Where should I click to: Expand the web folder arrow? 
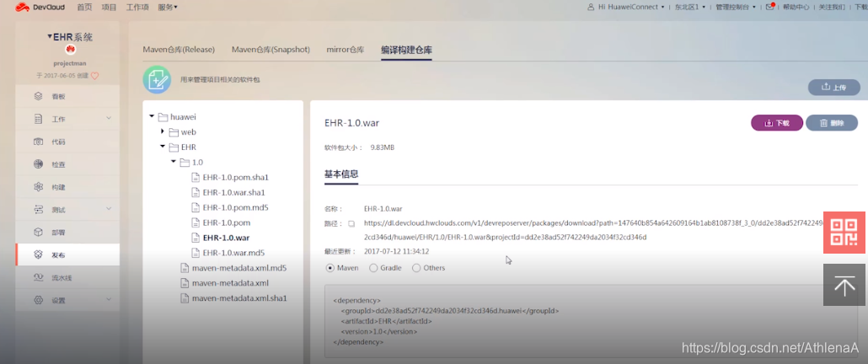tap(162, 131)
